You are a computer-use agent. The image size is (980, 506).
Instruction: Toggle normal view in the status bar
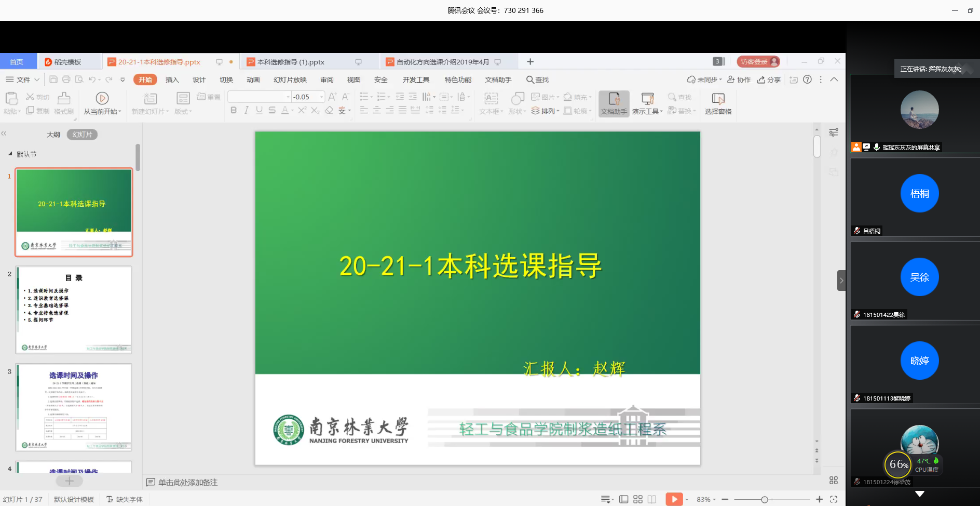point(624,499)
